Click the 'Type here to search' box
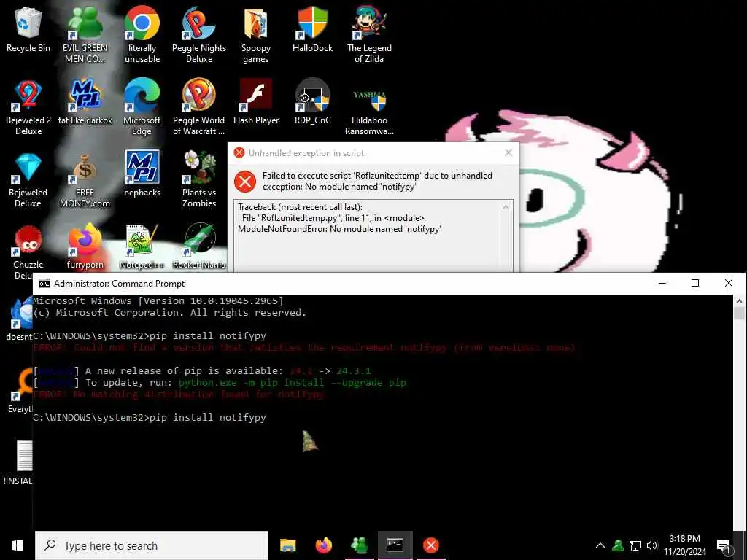This screenshot has height=560, width=747. tap(152, 545)
